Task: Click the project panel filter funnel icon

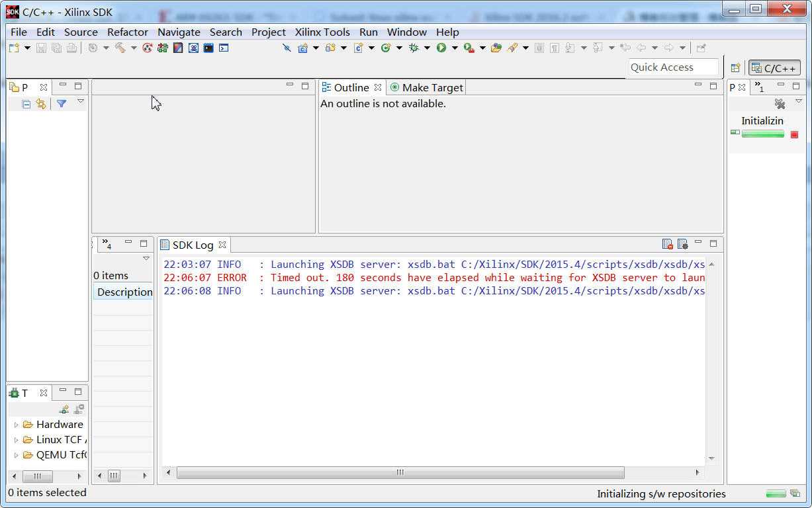Action: click(62, 104)
